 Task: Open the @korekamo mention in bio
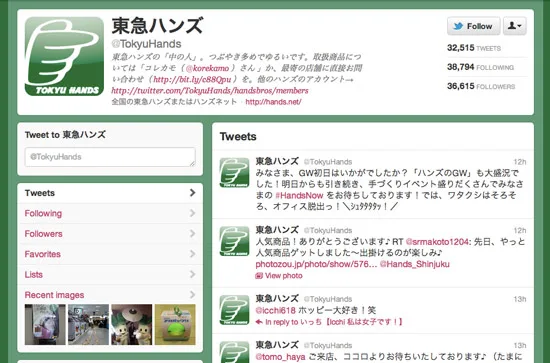pos(207,68)
